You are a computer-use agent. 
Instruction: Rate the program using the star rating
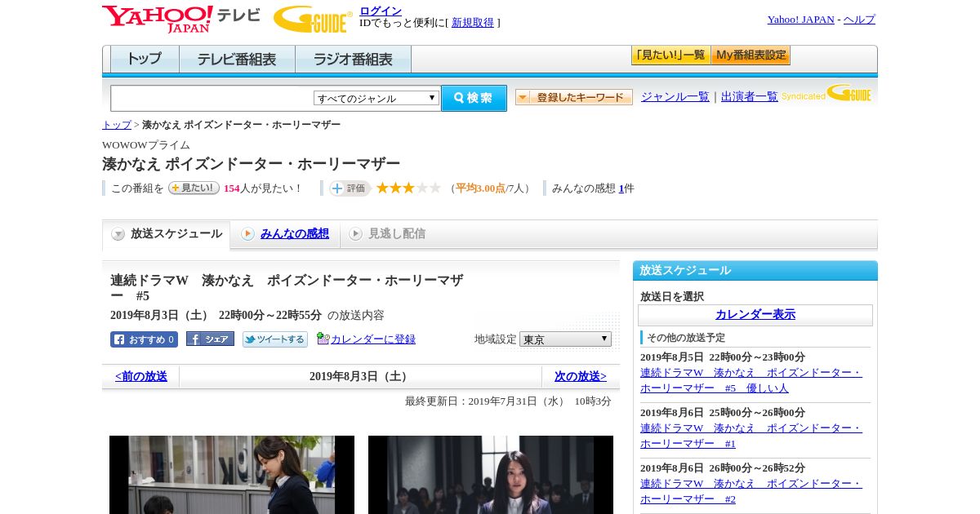408,188
